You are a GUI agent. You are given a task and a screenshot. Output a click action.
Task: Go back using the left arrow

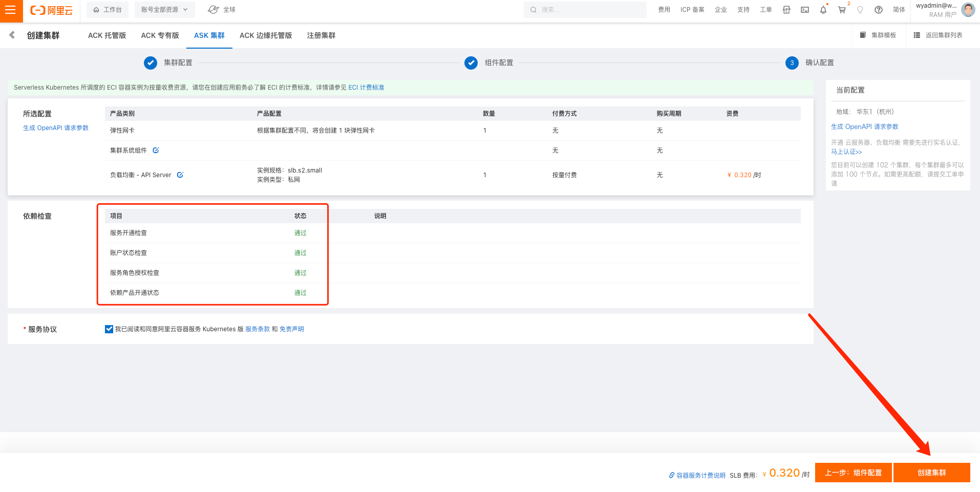pos(12,35)
